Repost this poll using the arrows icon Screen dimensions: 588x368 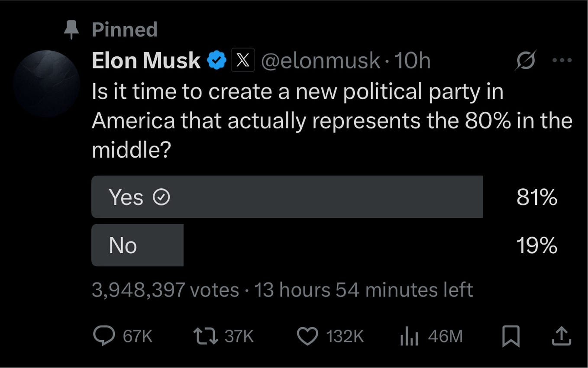(x=205, y=336)
